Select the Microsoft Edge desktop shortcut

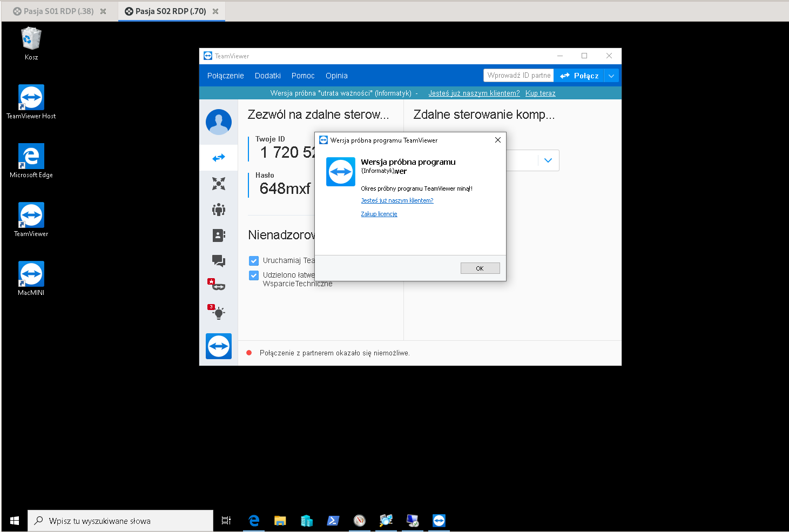pyautogui.click(x=31, y=161)
